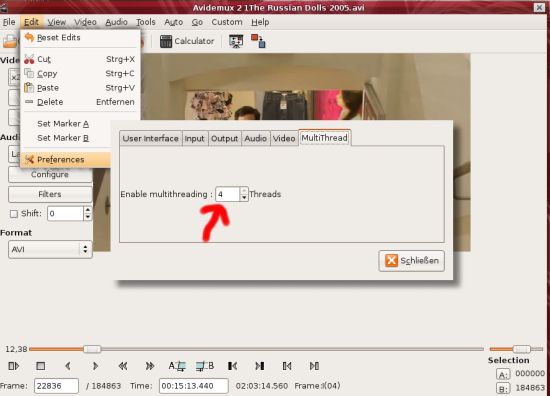Screen dimensions: 550x396
Task: Click the audio Filters button
Action: click(50, 194)
